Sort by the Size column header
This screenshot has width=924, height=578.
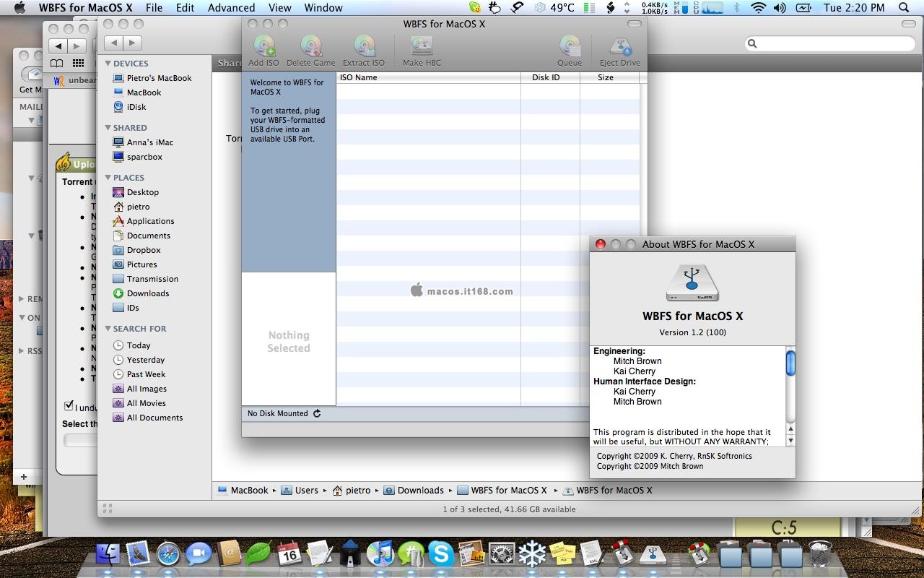tap(609, 77)
